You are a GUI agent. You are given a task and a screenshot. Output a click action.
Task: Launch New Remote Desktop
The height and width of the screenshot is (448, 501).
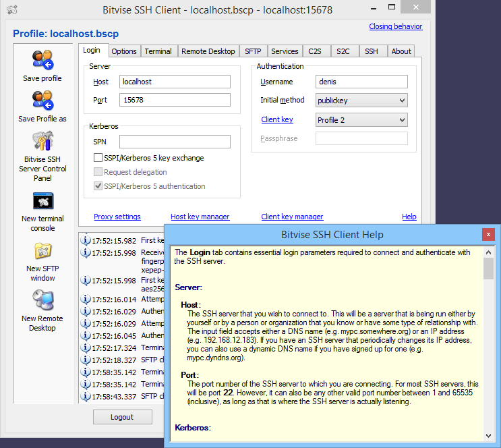coord(42,300)
